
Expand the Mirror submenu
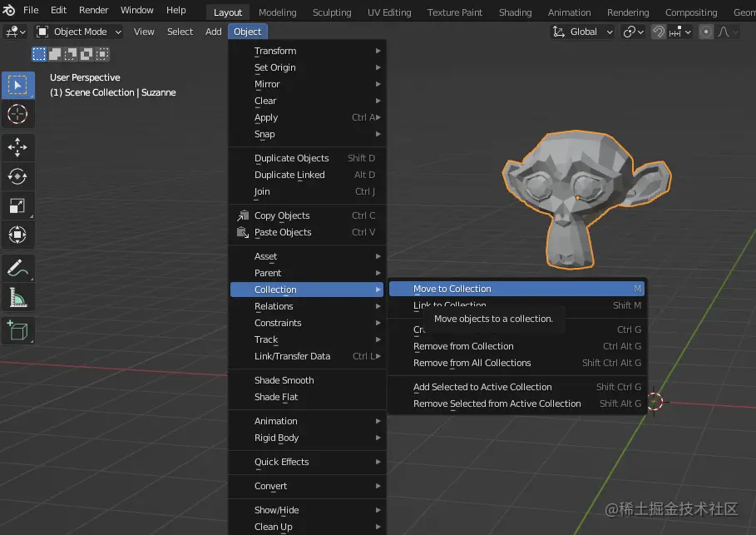[x=307, y=84]
